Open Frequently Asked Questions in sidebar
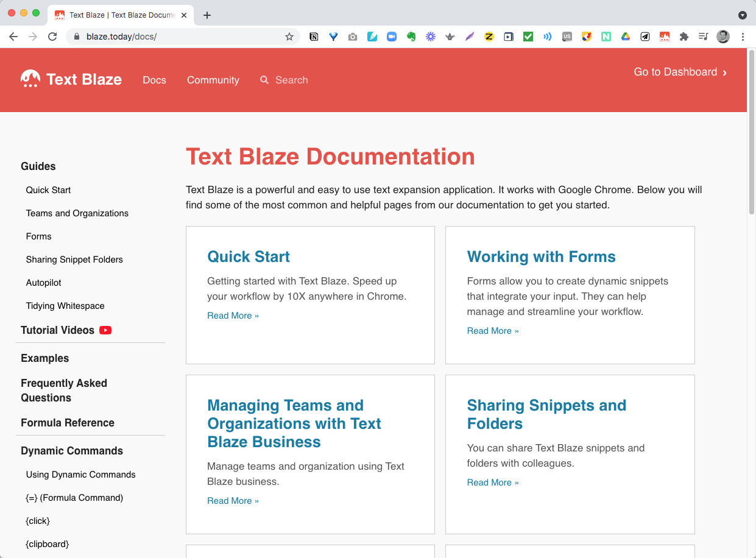The height and width of the screenshot is (558, 756). click(64, 390)
